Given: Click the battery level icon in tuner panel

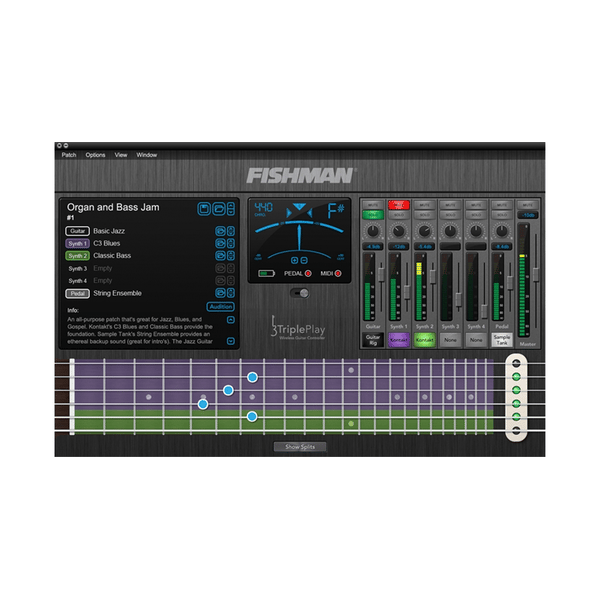Looking at the screenshot, I should pyautogui.click(x=266, y=274).
